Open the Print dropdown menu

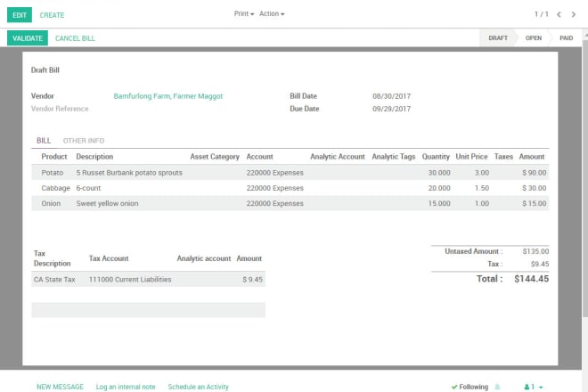tap(244, 14)
